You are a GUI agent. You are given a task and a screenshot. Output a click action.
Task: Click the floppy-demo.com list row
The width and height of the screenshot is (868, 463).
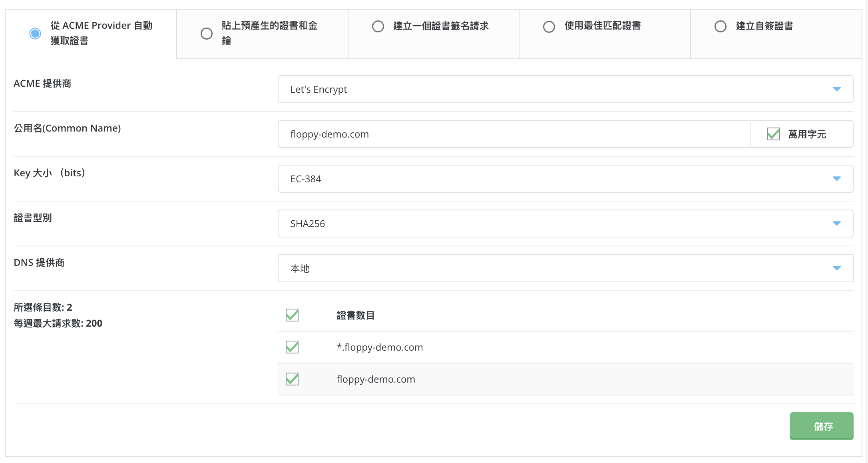point(559,379)
